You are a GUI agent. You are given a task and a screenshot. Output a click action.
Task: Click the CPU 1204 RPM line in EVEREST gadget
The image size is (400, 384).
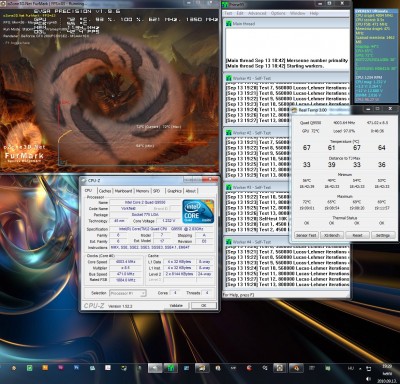point(370,77)
